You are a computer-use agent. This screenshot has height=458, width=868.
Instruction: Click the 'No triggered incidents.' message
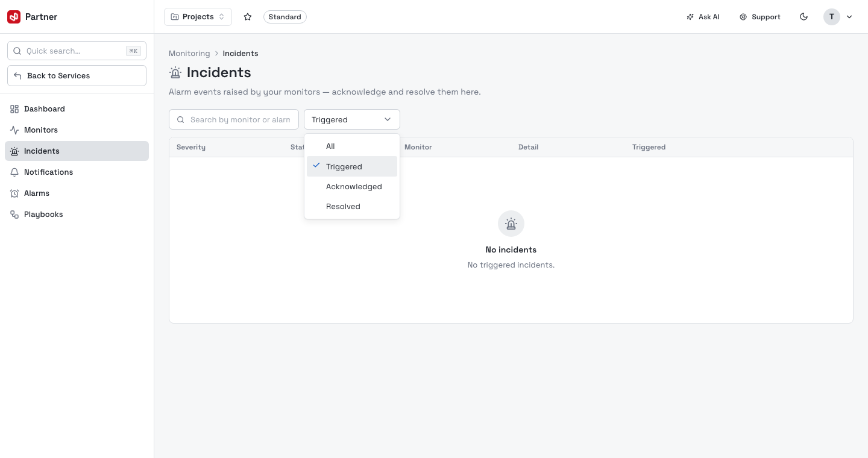pos(511,265)
